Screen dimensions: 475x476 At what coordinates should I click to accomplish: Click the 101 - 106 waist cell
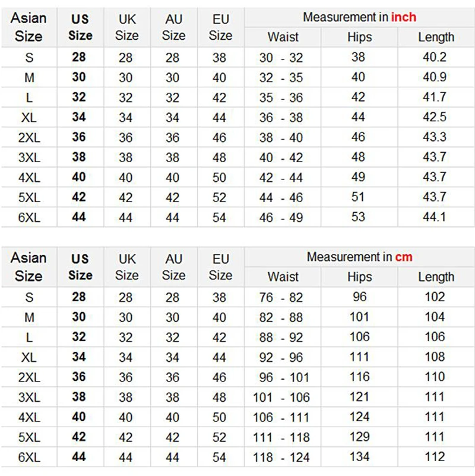coord(281,398)
